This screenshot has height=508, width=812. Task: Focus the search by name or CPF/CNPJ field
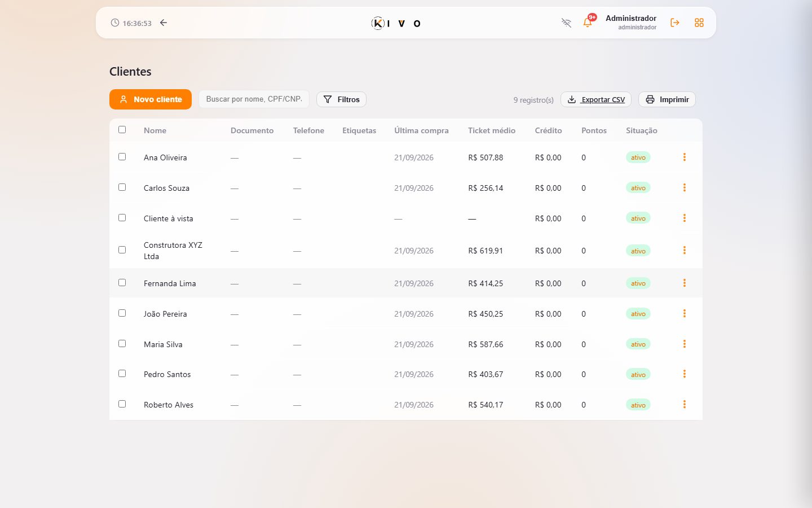(x=254, y=99)
